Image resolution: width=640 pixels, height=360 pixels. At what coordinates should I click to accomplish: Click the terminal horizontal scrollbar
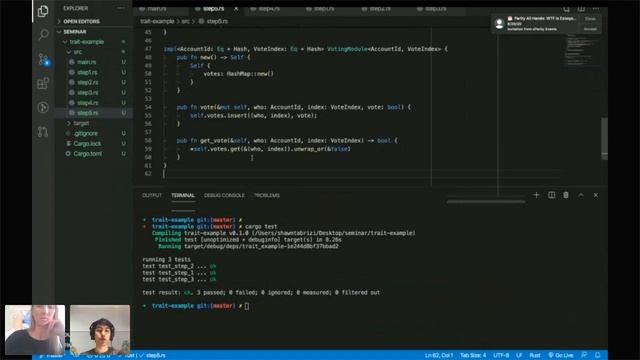(486, 202)
